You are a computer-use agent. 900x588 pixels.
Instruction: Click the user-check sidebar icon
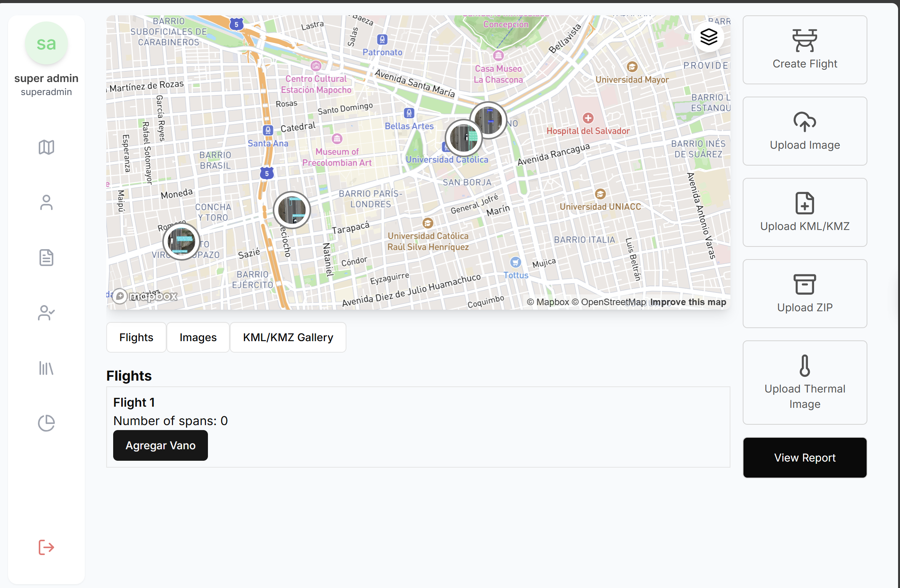pyautogui.click(x=46, y=313)
